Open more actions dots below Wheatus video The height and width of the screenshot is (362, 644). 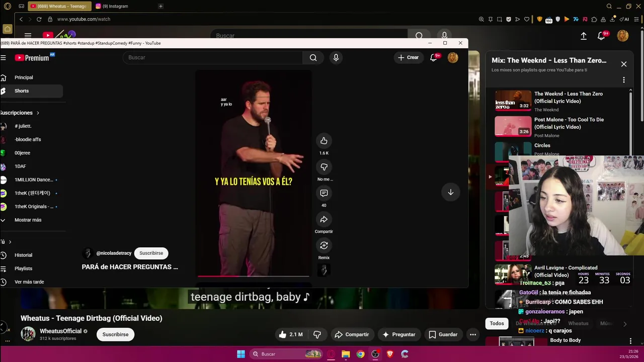[473, 334]
